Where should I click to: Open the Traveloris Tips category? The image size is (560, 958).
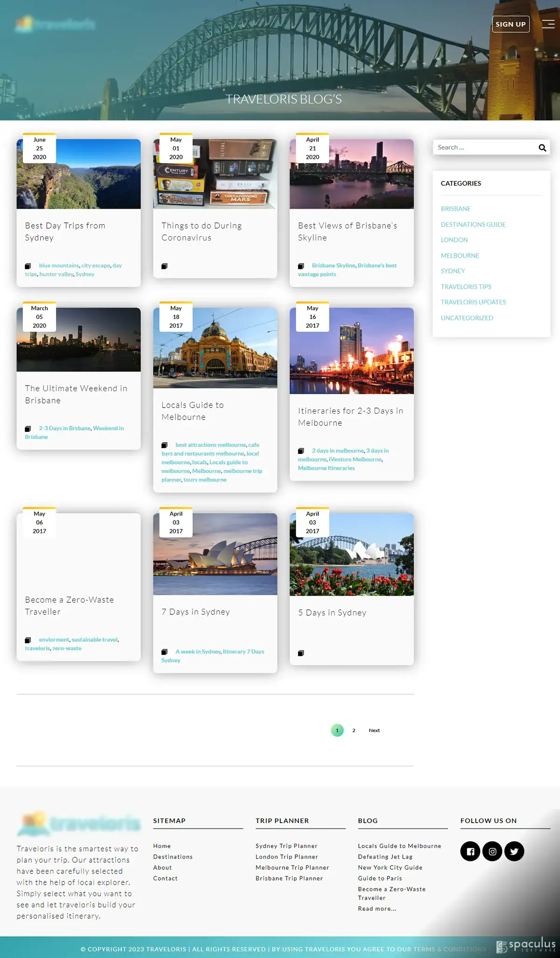466,287
